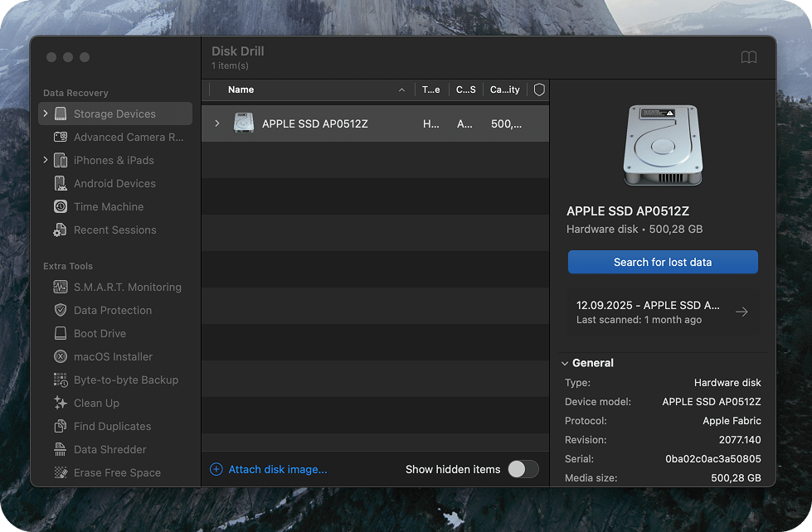Viewport: 812px width, 532px height.
Task: Toggle Show hidden items on
Action: pyautogui.click(x=523, y=469)
